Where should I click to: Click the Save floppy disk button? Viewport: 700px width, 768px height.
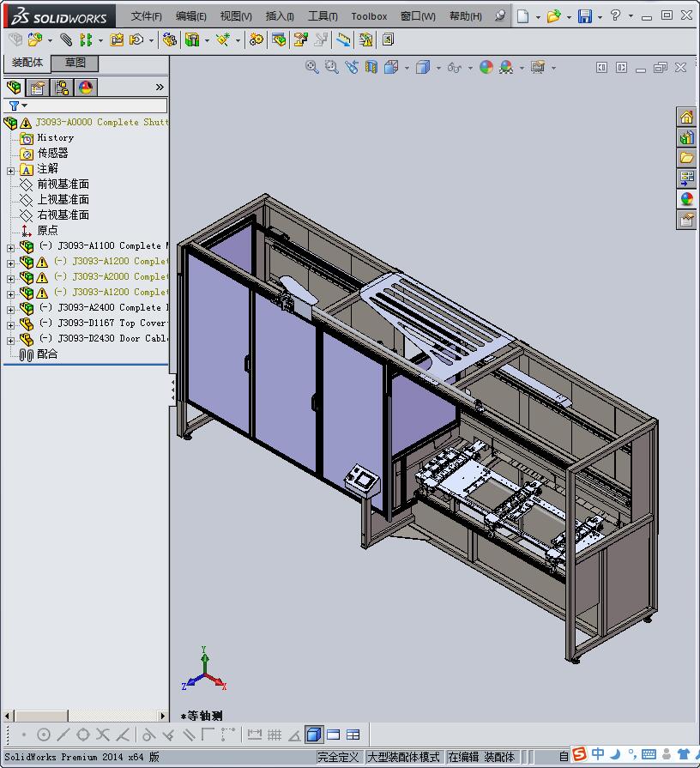point(585,16)
